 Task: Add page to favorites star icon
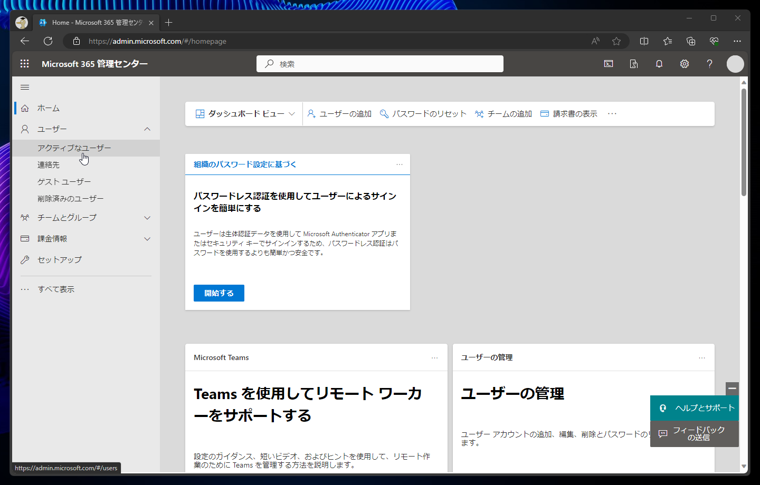point(616,41)
